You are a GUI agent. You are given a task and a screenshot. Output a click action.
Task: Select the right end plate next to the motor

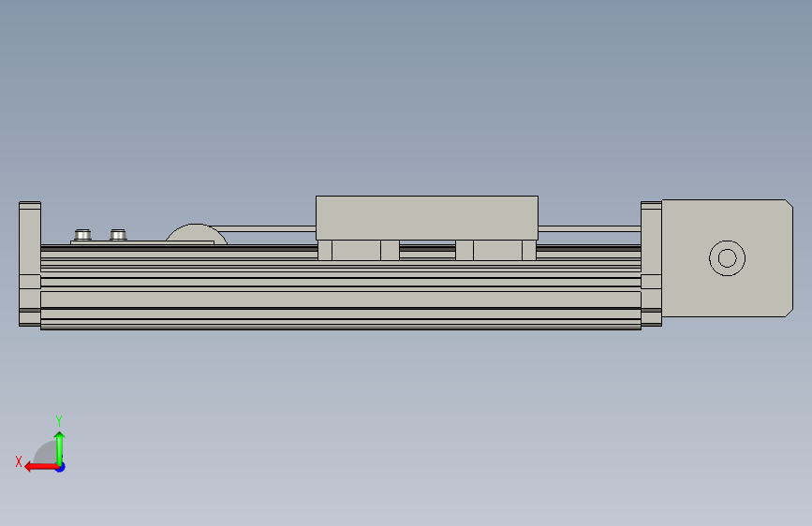tap(651, 264)
